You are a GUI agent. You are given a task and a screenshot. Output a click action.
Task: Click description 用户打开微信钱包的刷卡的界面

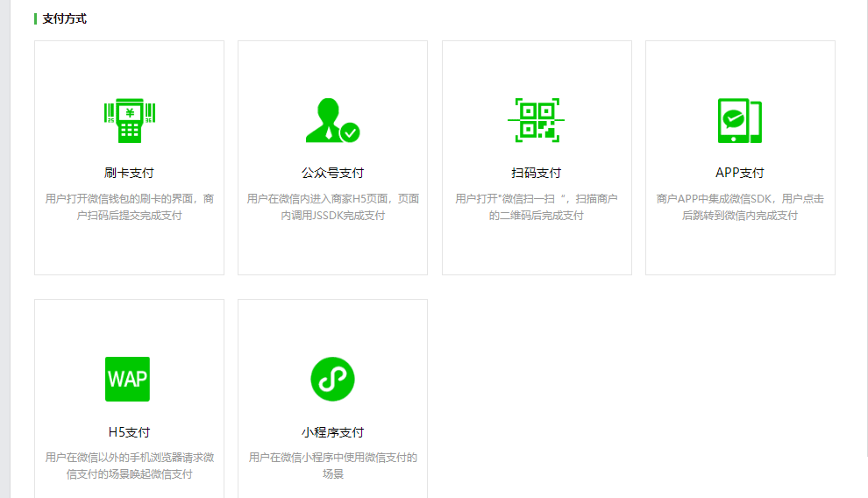129,207
